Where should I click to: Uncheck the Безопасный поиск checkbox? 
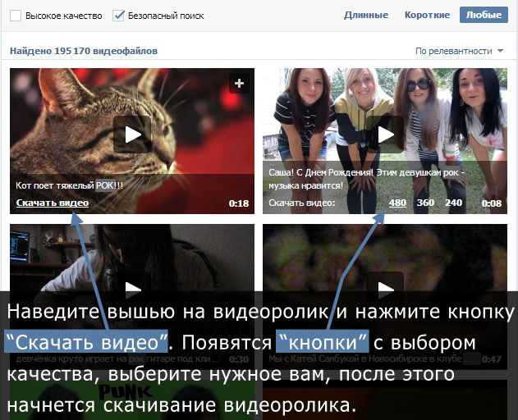tap(118, 16)
